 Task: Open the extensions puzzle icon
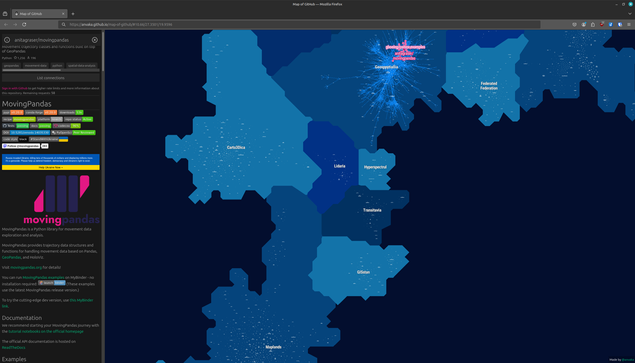click(x=593, y=25)
